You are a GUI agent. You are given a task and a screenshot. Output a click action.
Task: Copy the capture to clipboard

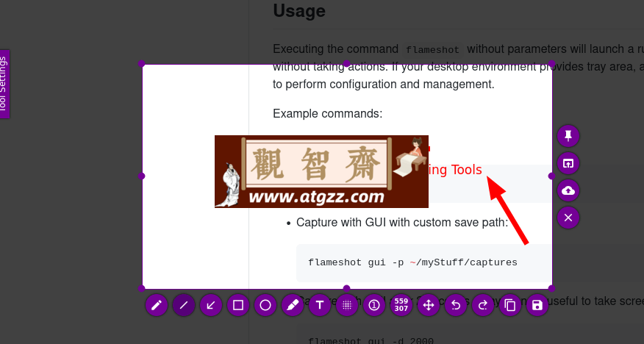tap(510, 305)
